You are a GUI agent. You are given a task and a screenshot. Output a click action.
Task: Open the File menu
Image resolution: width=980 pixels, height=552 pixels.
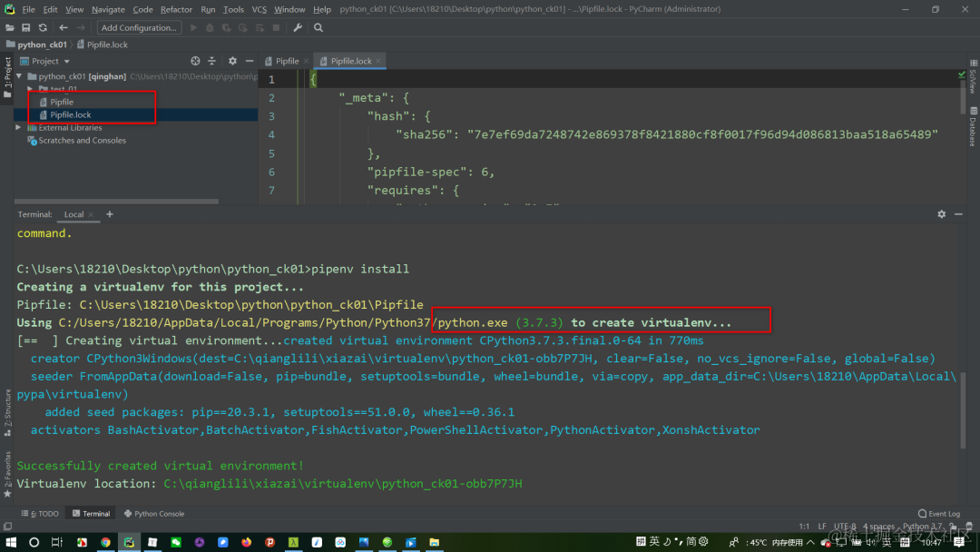point(29,9)
